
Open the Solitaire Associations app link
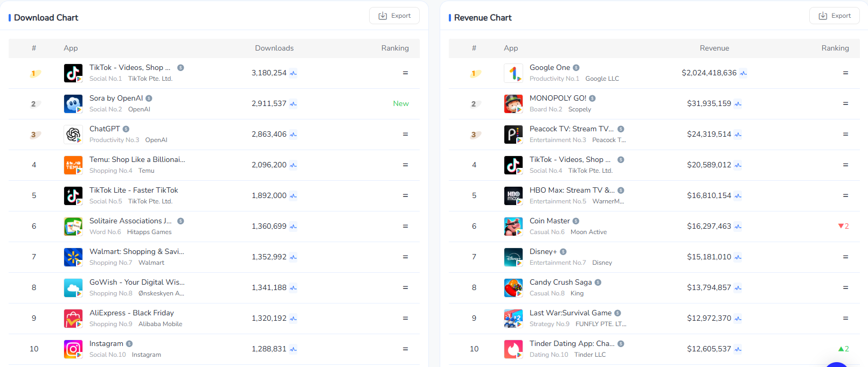pyautogui.click(x=130, y=221)
